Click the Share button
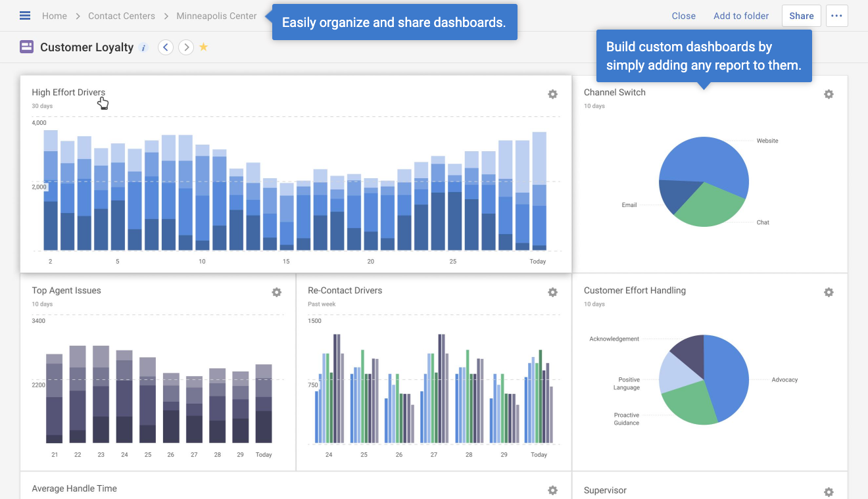The image size is (868, 499). tap(801, 15)
